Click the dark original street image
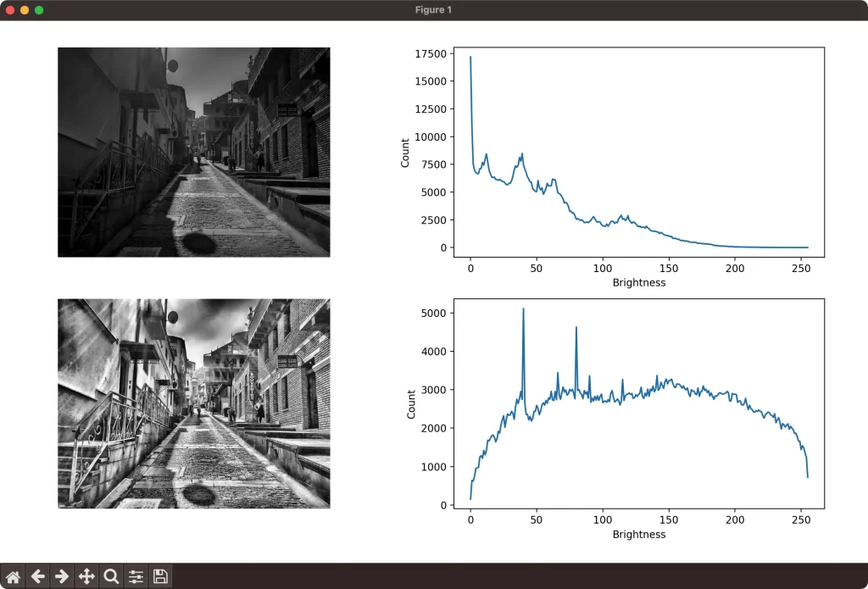 [194, 153]
